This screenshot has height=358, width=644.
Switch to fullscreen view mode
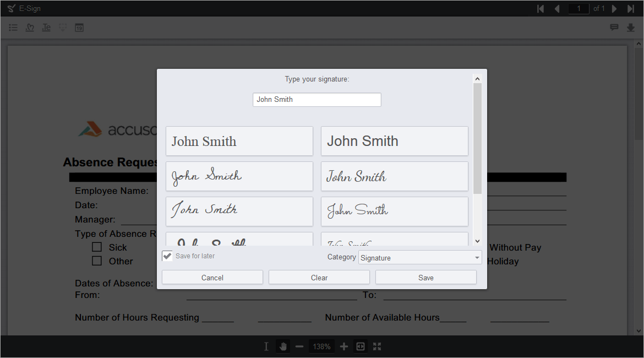click(x=376, y=346)
